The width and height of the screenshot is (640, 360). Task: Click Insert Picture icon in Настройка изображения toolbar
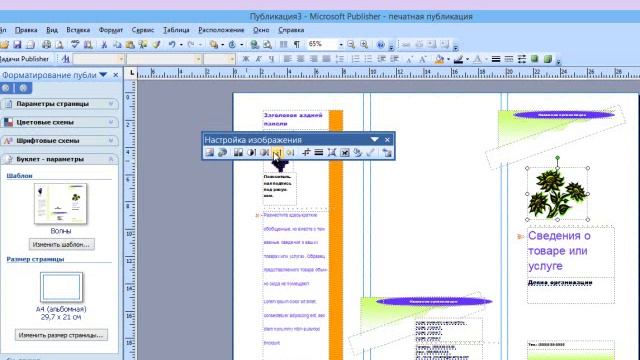pyautogui.click(x=209, y=152)
